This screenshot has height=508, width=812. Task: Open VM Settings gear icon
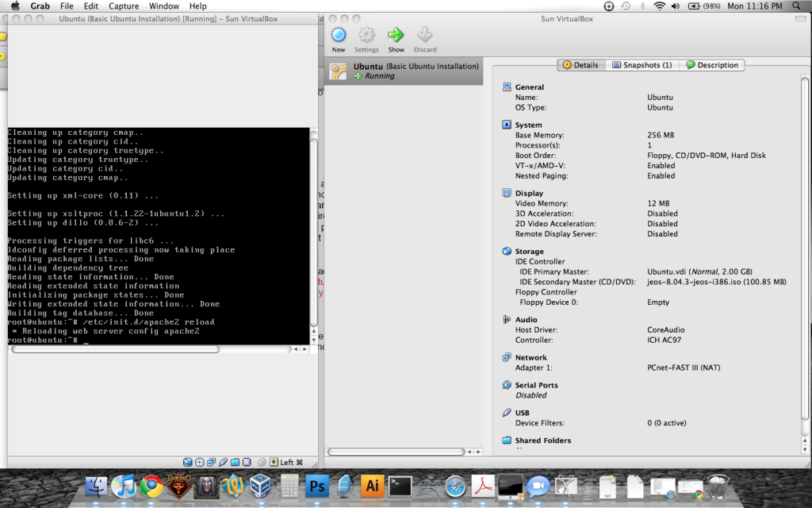point(366,35)
